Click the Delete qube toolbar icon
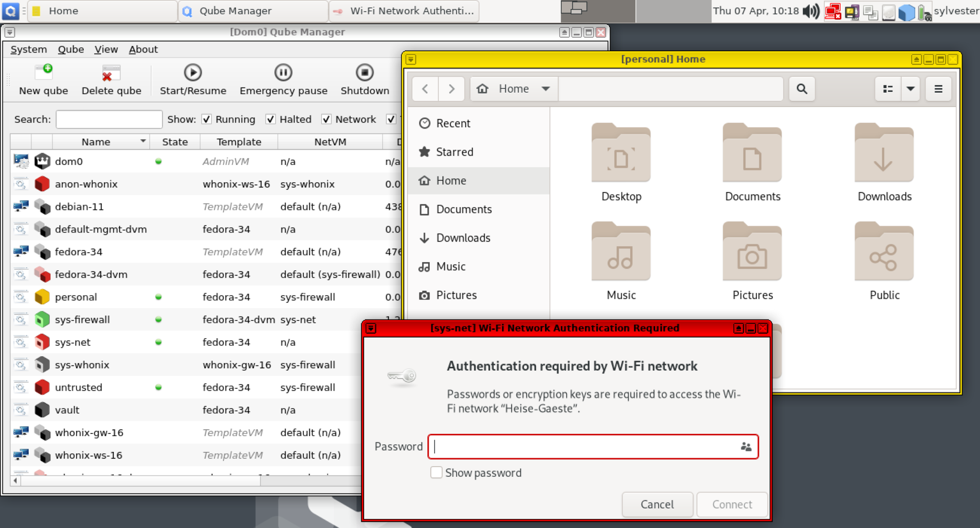This screenshot has width=980, height=528. point(111,73)
